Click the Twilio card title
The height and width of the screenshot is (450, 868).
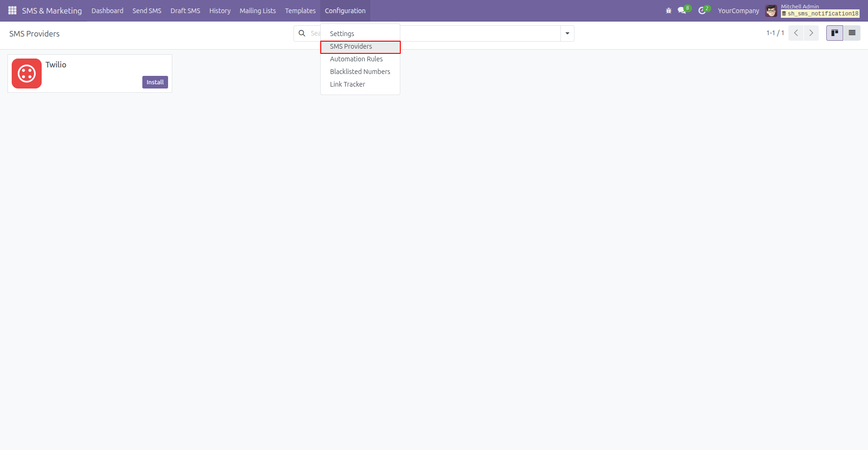coord(56,65)
